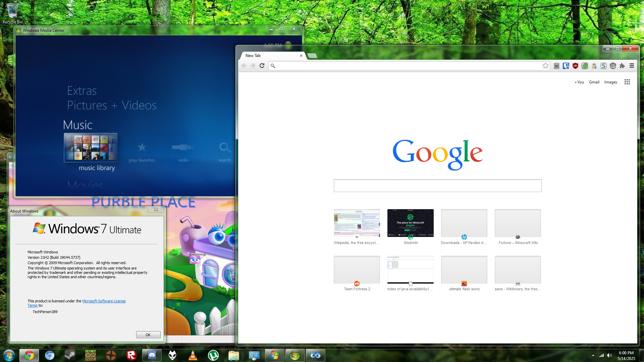Open the Minecraft grass block taskbar icon
Image resolution: width=644 pixels, height=362 pixels.
click(91, 355)
